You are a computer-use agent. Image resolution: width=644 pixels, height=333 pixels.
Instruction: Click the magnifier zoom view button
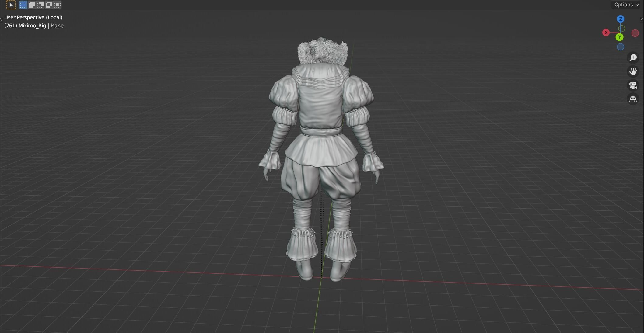pos(633,57)
